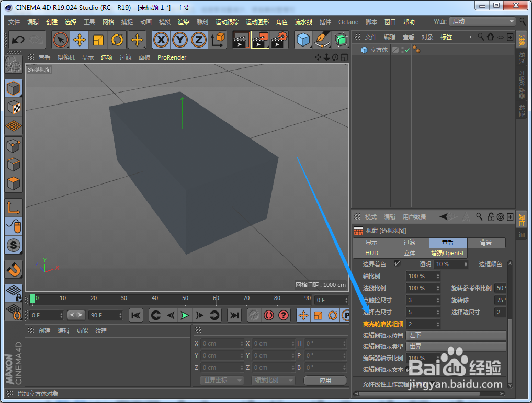
Task: Toggle Locked Workplane icon
Action: [14, 293]
